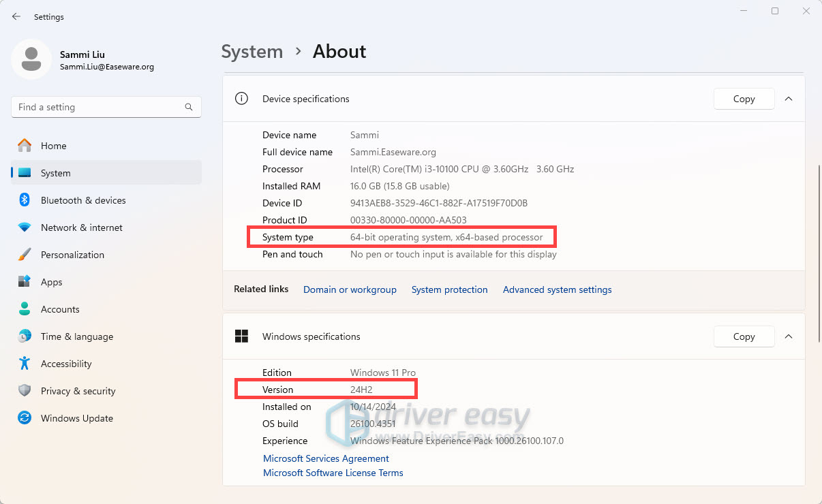Select Bluetooth & devices in sidebar
The height and width of the screenshot is (504, 822).
point(106,200)
